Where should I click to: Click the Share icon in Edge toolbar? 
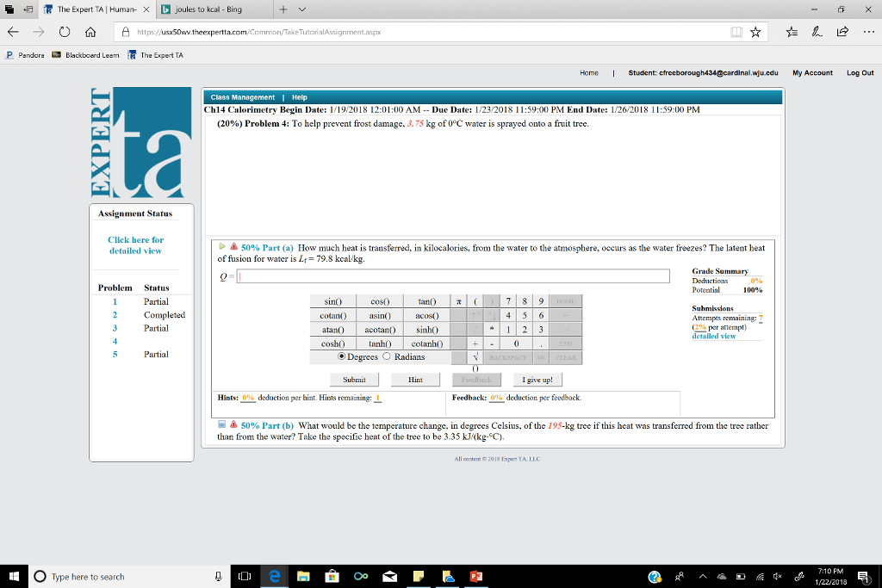(x=842, y=32)
